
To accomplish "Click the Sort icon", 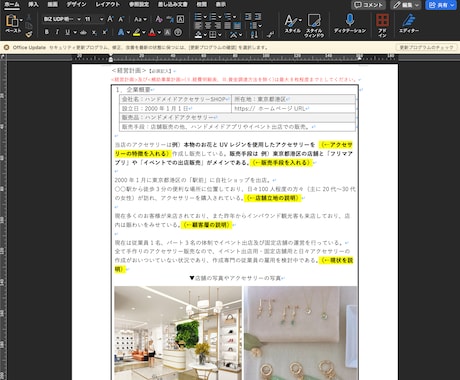I will click(x=254, y=34).
